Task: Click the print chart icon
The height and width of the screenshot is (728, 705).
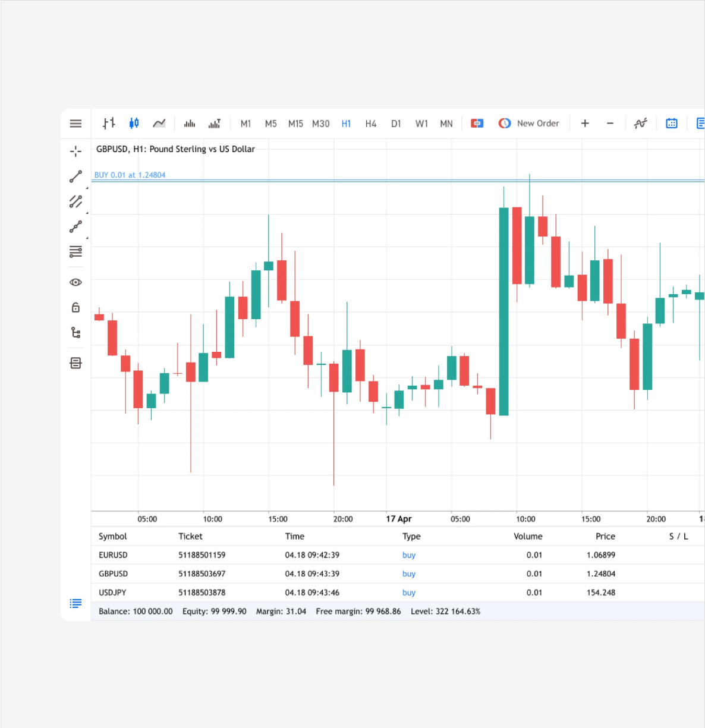Action: coord(75,363)
